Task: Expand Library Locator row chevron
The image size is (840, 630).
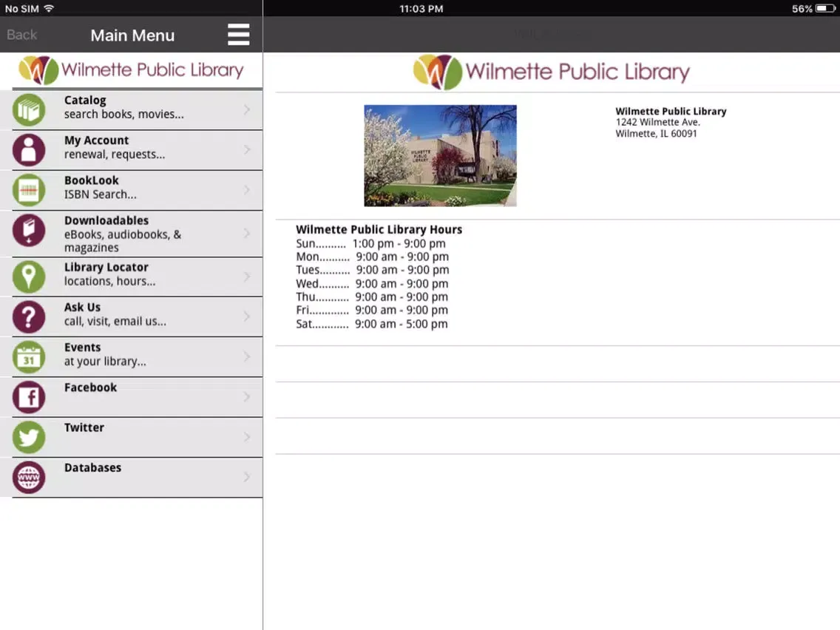Action: click(x=246, y=277)
